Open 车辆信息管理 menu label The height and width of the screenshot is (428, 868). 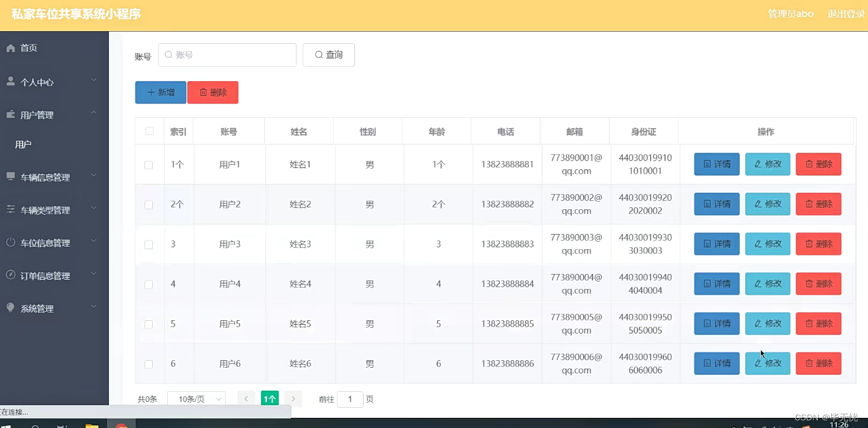click(x=45, y=178)
